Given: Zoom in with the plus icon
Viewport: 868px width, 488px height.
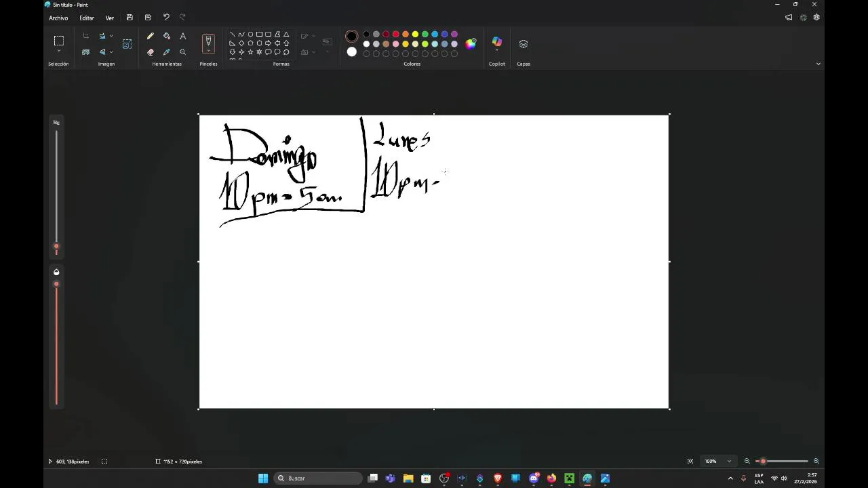Looking at the screenshot, I should pos(816,462).
